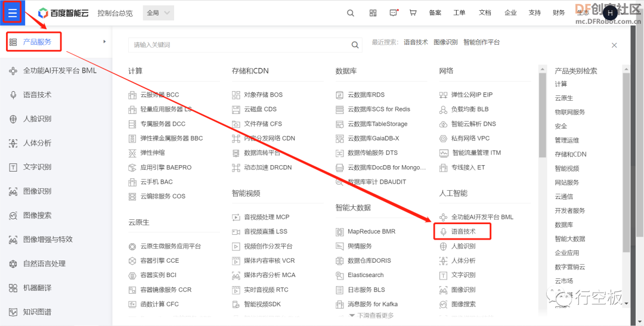Open 函数计算 CFC
Image resolution: width=644 pixels, height=326 pixels.
pyautogui.click(x=159, y=304)
